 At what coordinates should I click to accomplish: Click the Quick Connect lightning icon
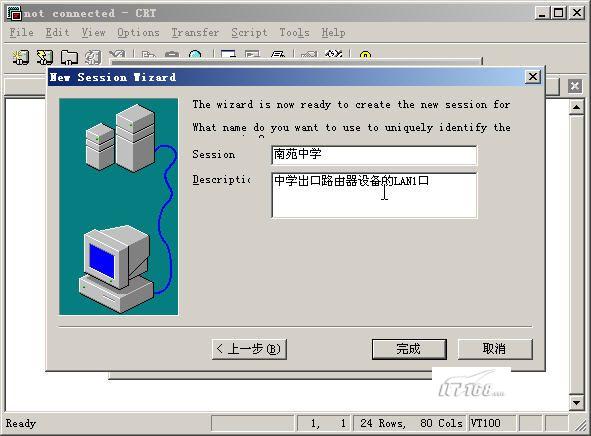44,57
